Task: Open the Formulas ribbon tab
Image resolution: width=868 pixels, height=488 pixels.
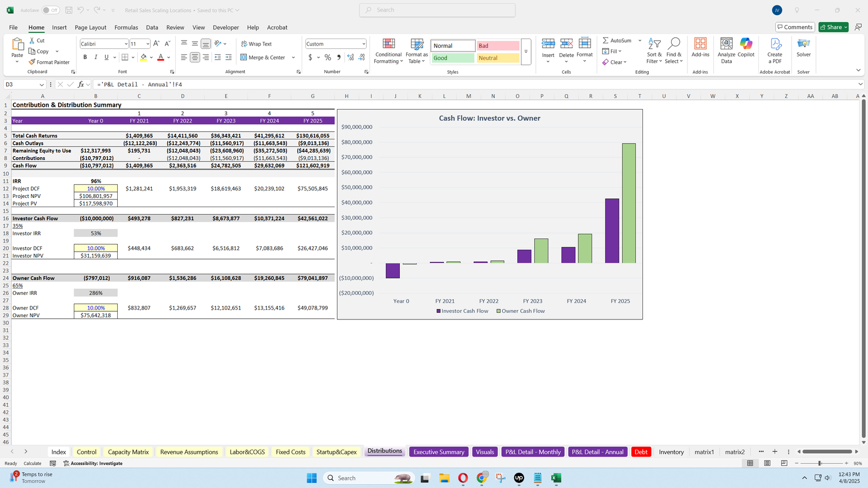Action: pos(126,28)
